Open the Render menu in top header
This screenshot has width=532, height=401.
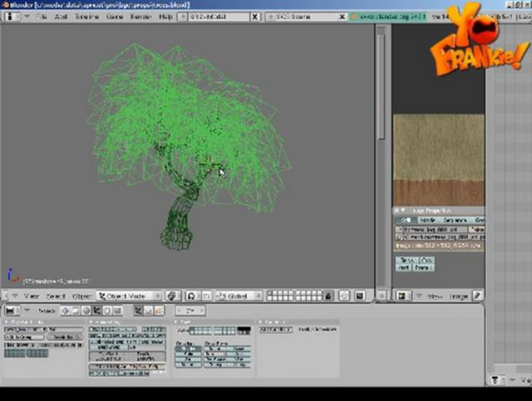(x=141, y=17)
